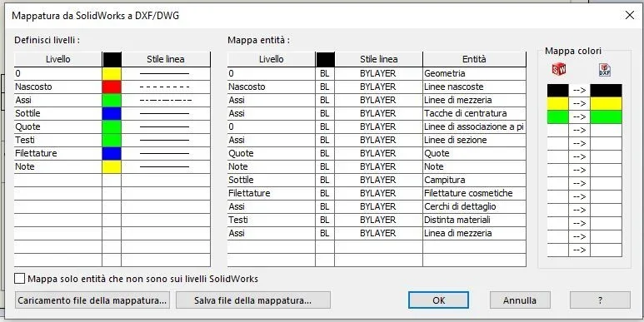This screenshot has width=644, height=322.
Task: Click the 'Salva file della mappatura...' button
Action: tap(253, 300)
